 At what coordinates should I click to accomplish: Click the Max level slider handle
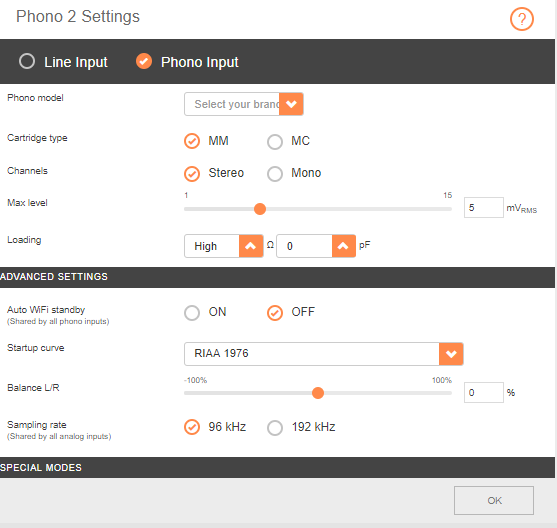pyautogui.click(x=260, y=209)
